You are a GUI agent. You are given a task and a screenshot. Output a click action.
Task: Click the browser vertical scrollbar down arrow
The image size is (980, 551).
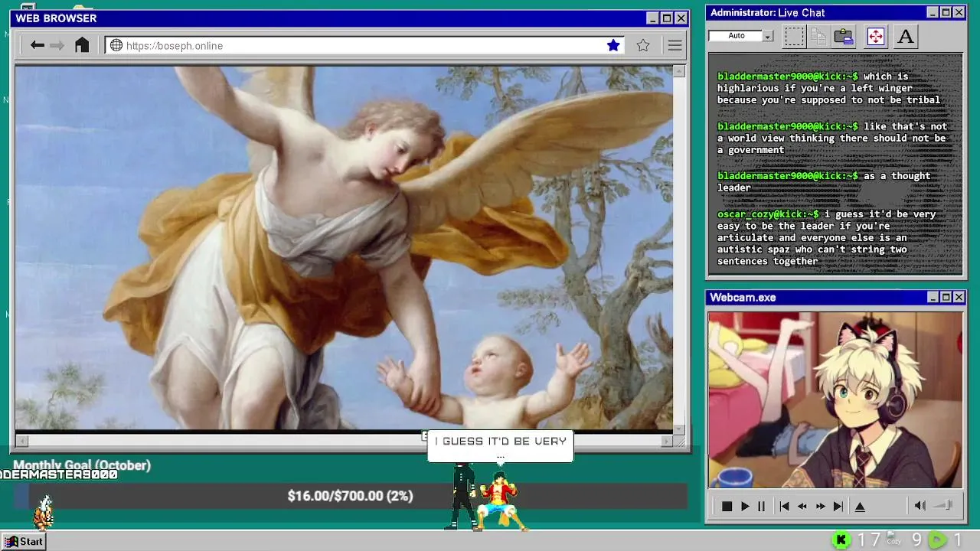click(678, 429)
